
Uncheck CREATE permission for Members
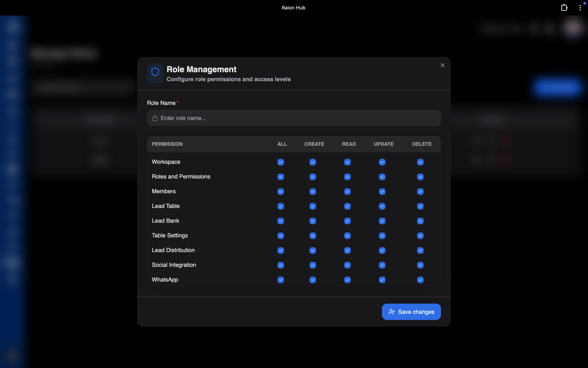tap(313, 192)
